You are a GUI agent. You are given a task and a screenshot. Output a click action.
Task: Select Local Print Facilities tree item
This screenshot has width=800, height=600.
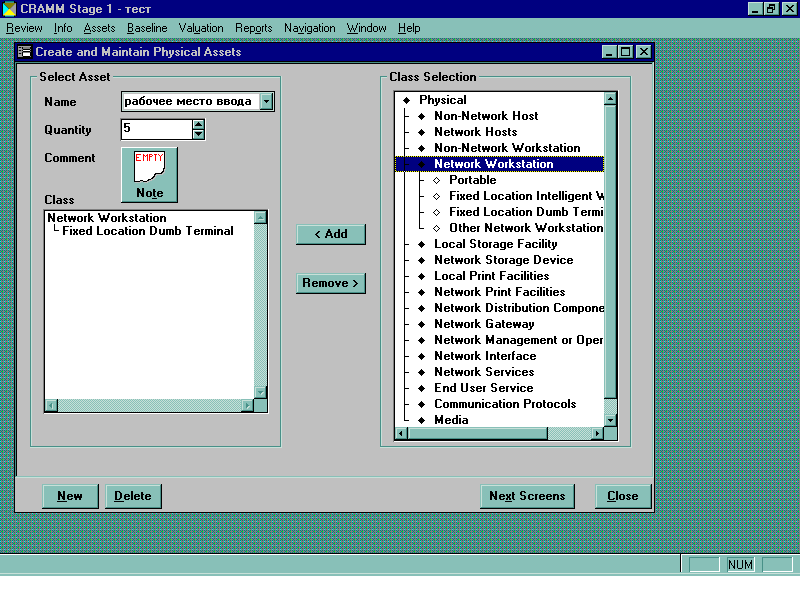492,276
